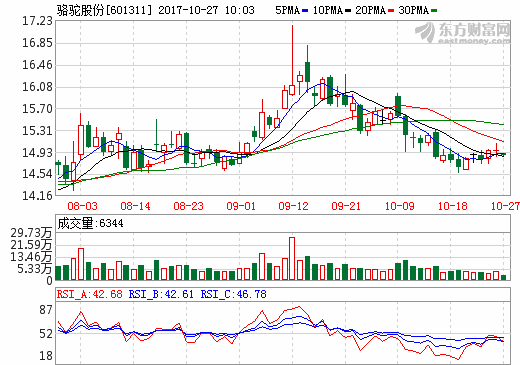This screenshot has width=520, height=365.
Task: Click the 17.23 price axis label
Action: (37, 21)
